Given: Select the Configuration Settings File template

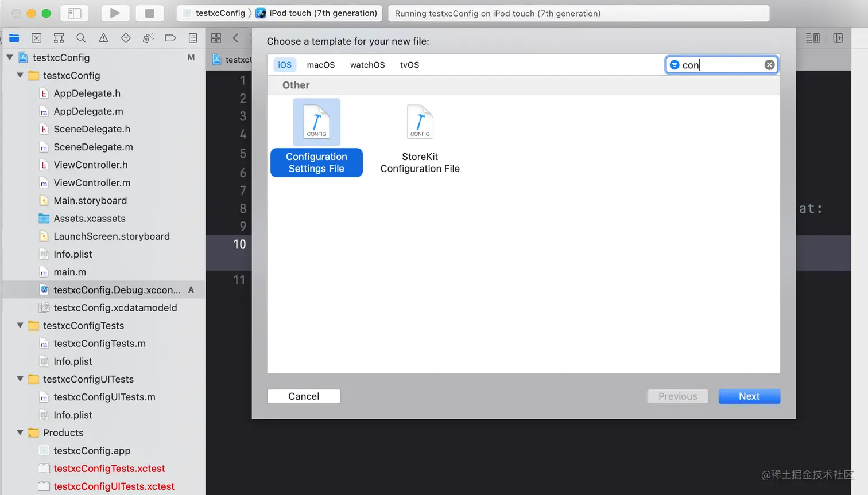Looking at the screenshot, I should click(x=316, y=138).
